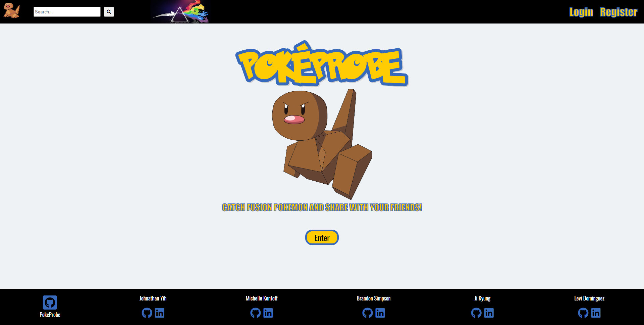Open the Login link
Viewport: 644px width, 325px height.
[x=581, y=12]
